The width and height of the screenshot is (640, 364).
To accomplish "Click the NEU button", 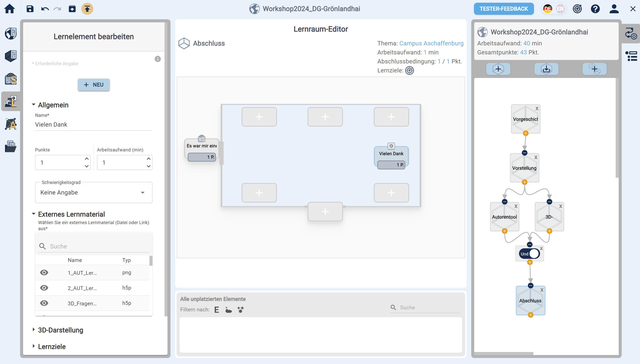I will point(94,85).
